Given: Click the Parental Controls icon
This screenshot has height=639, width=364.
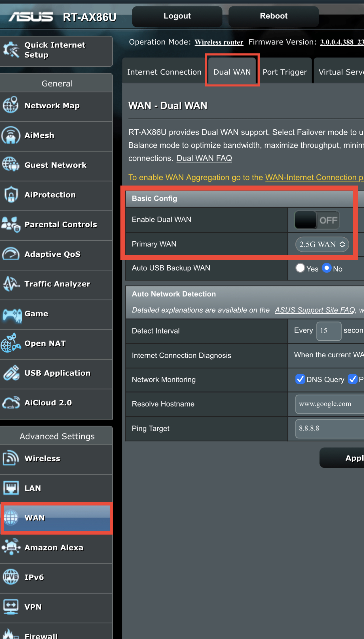Looking at the screenshot, I should click(11, 224).
